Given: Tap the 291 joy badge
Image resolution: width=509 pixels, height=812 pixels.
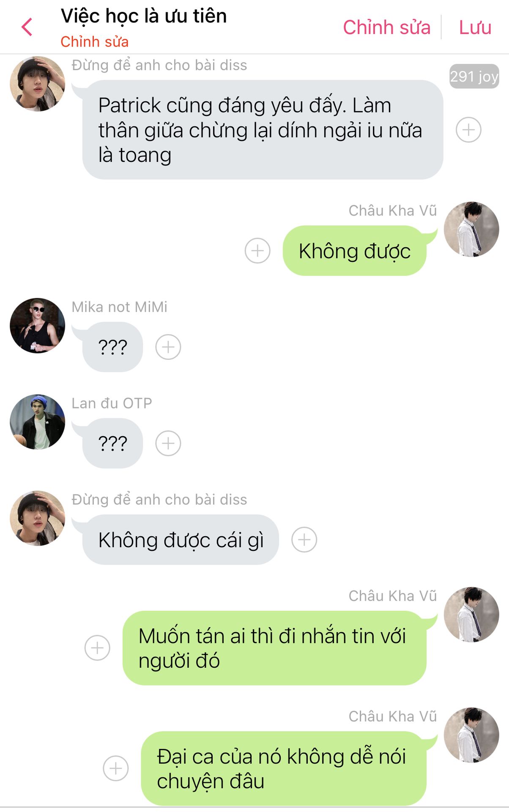Looking at the screenshot, I should tap(474, 77).
